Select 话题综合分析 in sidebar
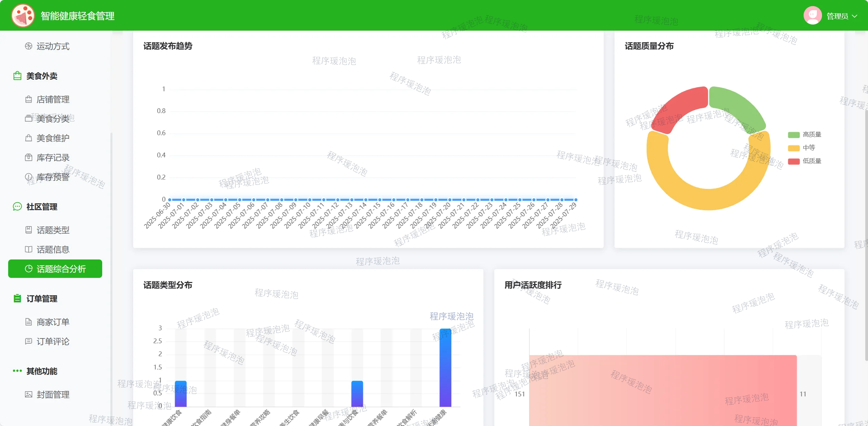 [x=55, y=269]
